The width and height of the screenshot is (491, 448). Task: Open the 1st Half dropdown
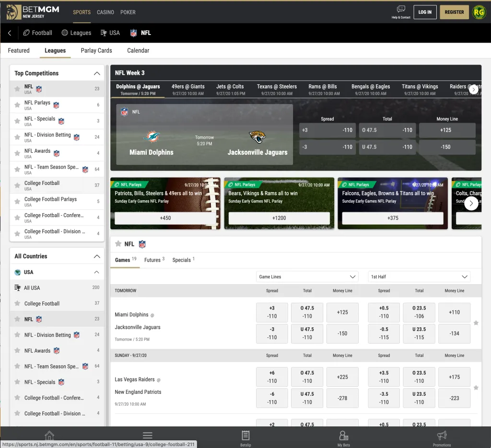(419, 276)
